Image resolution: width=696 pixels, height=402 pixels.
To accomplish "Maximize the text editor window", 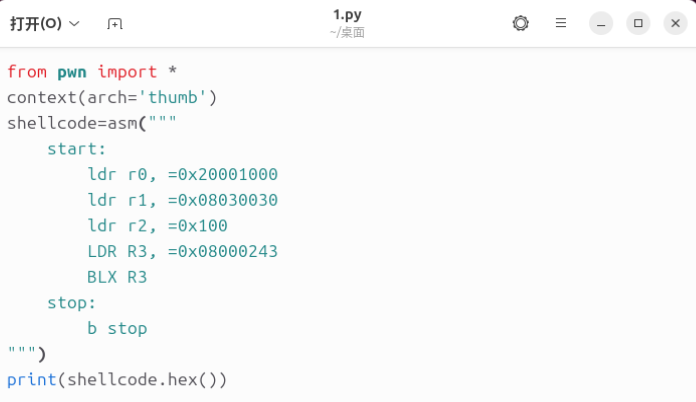I will (637, 23).
